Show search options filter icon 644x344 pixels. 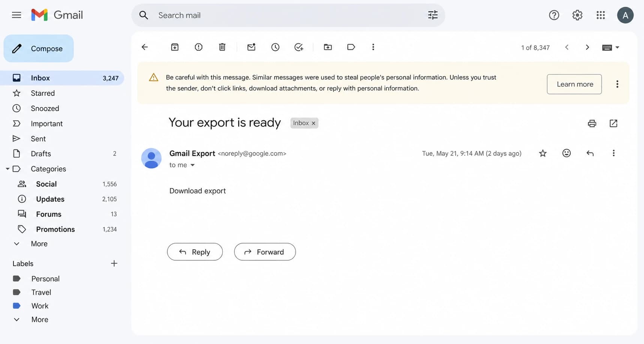pyautogui.click(x=433, y=15)
